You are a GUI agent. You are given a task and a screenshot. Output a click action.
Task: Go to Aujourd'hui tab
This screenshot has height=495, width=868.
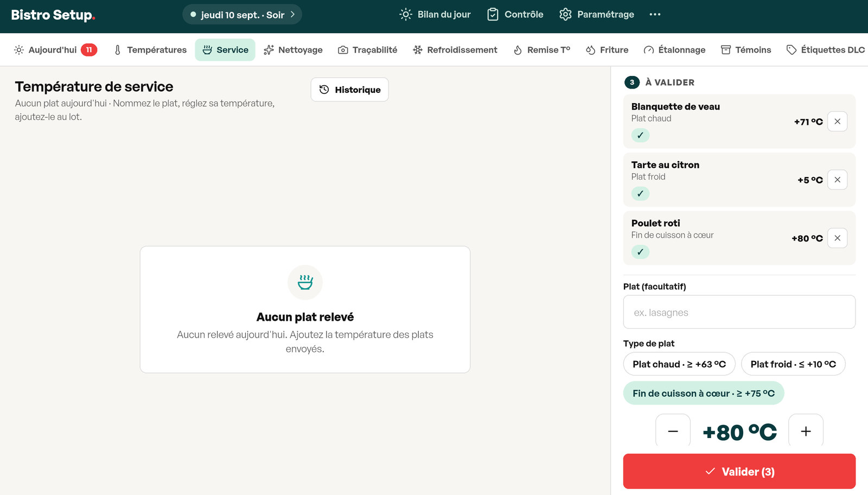click(55, 50)
